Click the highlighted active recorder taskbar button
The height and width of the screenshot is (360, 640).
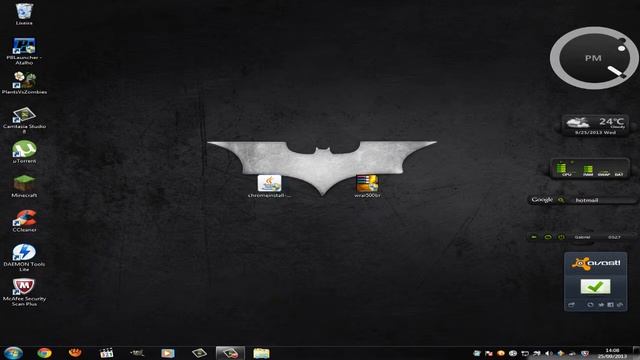(230, 353)
